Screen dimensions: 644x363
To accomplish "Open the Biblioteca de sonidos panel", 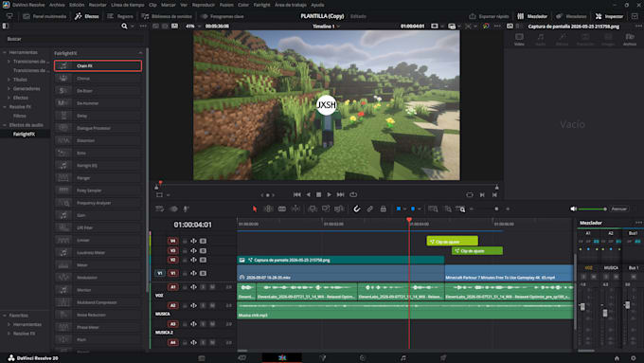I will pos(167,16).
